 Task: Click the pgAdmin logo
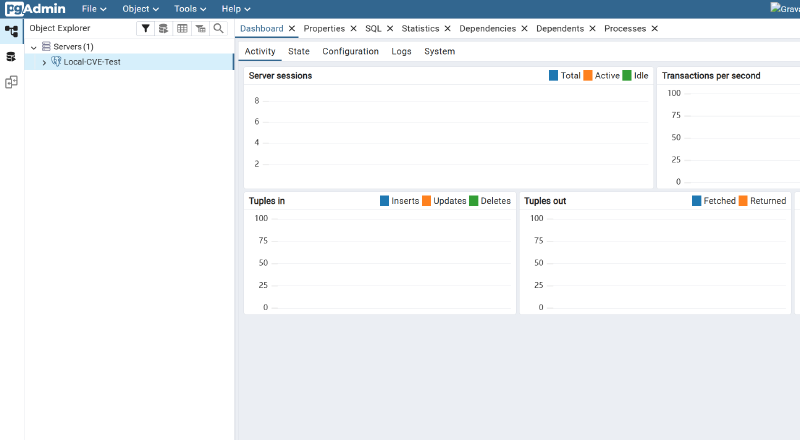35,9
